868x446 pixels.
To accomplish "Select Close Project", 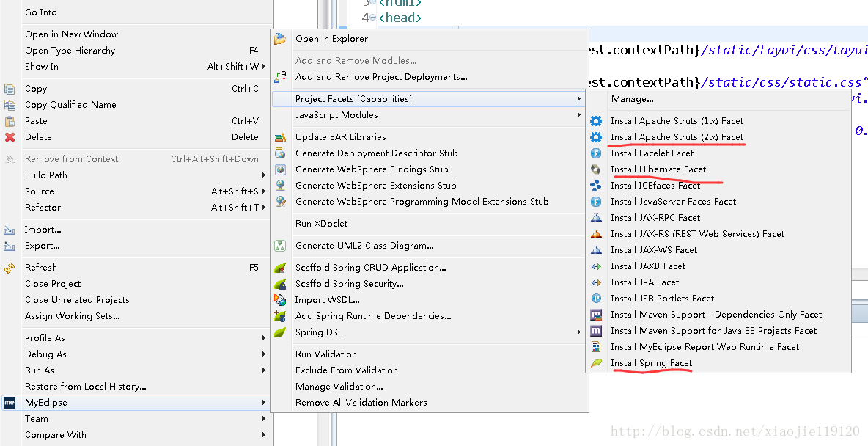I will coord(53,284).
